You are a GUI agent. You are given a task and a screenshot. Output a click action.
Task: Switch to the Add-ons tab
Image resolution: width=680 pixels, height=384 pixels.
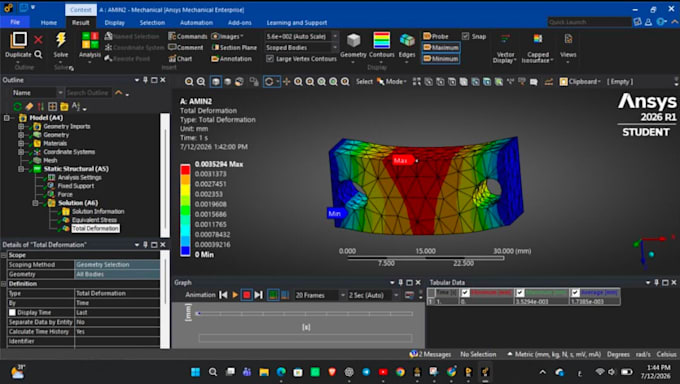(x=239, y=23)
